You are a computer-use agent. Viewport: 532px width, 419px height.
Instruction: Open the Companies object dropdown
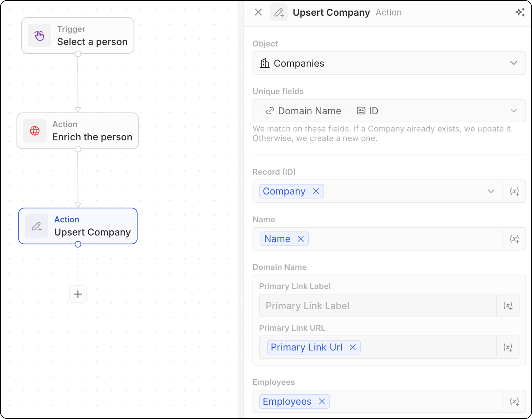514,63
